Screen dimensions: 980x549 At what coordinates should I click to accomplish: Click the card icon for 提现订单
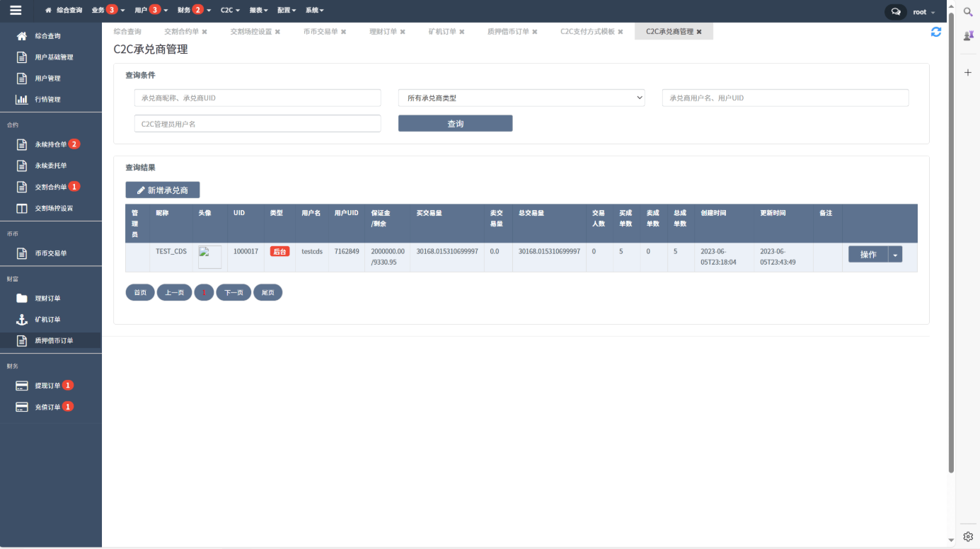pyautogui.click(x=22, y=386)
